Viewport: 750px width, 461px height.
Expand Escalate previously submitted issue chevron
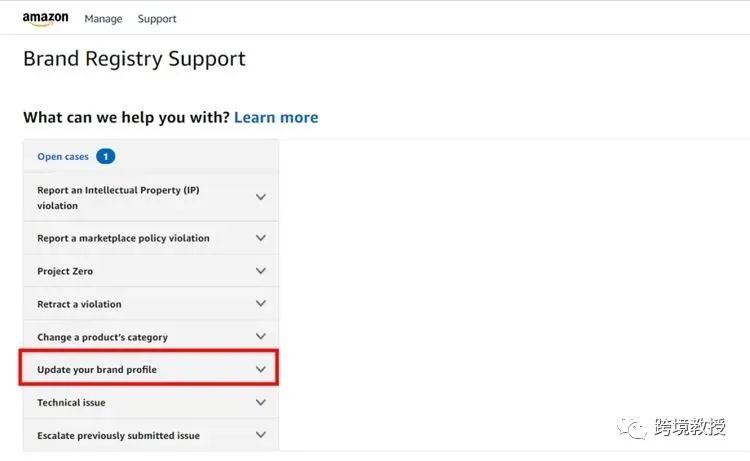click(261, 435)
